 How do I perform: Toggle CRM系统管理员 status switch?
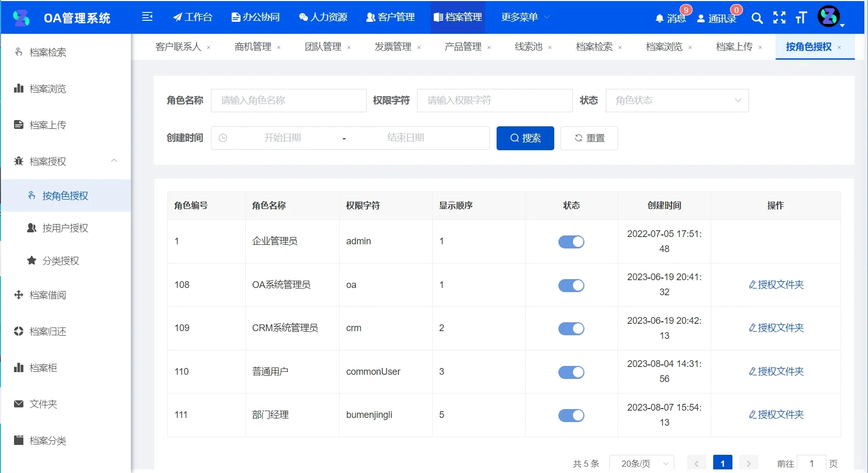point(571,329)
